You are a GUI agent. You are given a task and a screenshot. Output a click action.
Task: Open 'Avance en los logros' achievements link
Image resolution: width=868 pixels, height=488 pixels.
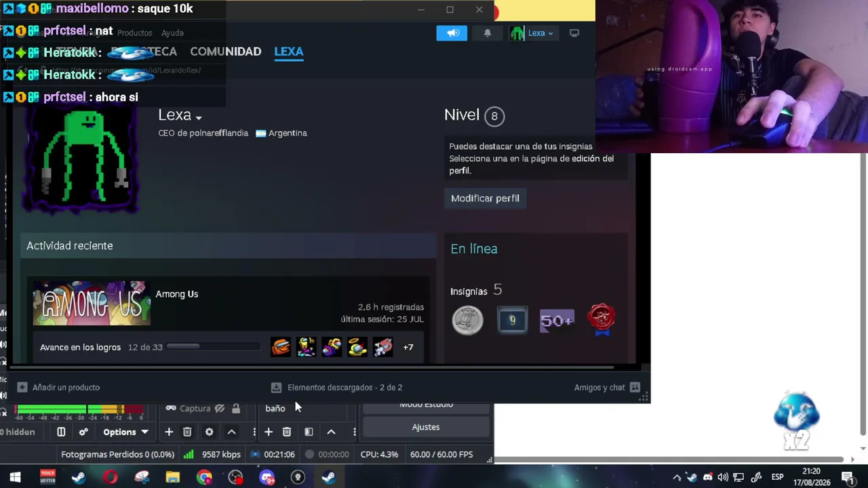[80, 347]
